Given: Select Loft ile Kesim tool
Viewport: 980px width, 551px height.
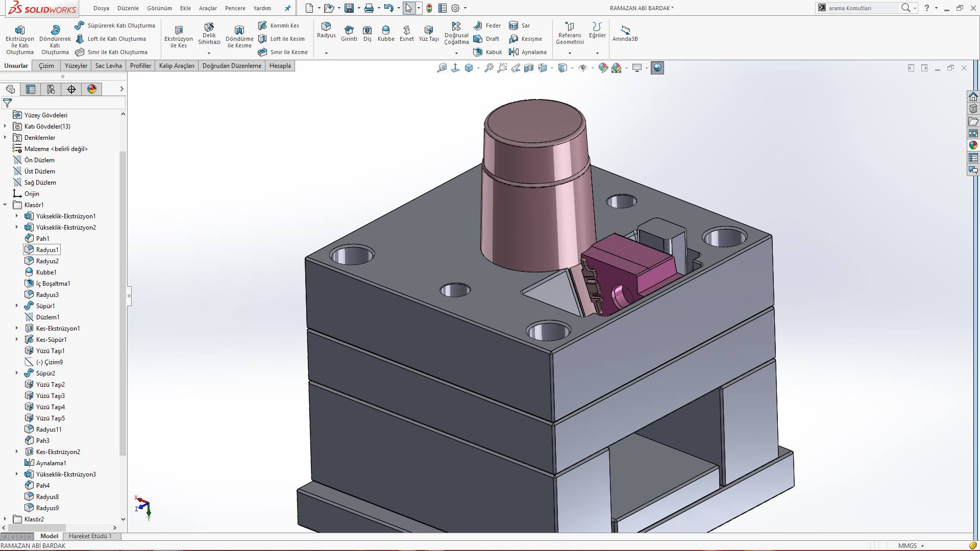Looking at the screenshot, I should pos(281,39).
